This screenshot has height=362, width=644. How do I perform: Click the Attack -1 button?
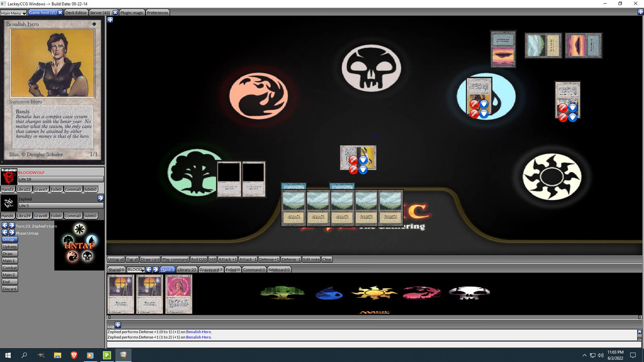(248, 259)
